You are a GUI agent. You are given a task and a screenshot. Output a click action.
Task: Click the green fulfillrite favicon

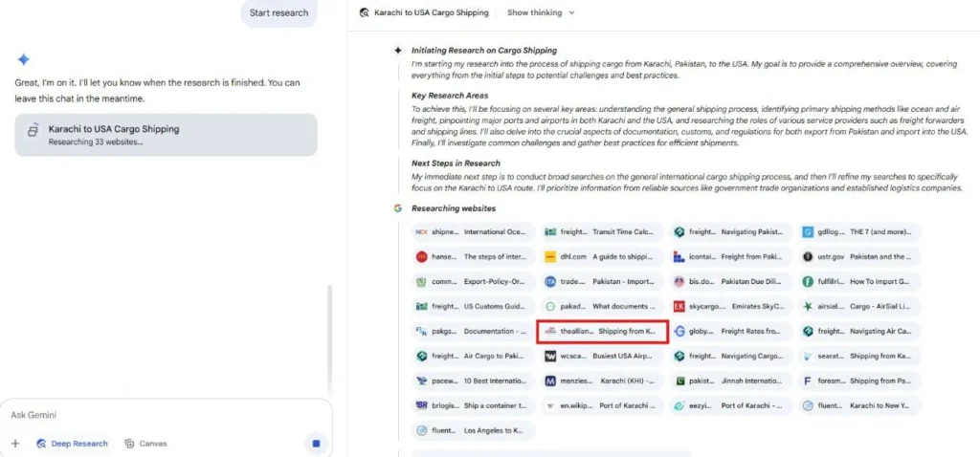(x=808, y=282)
